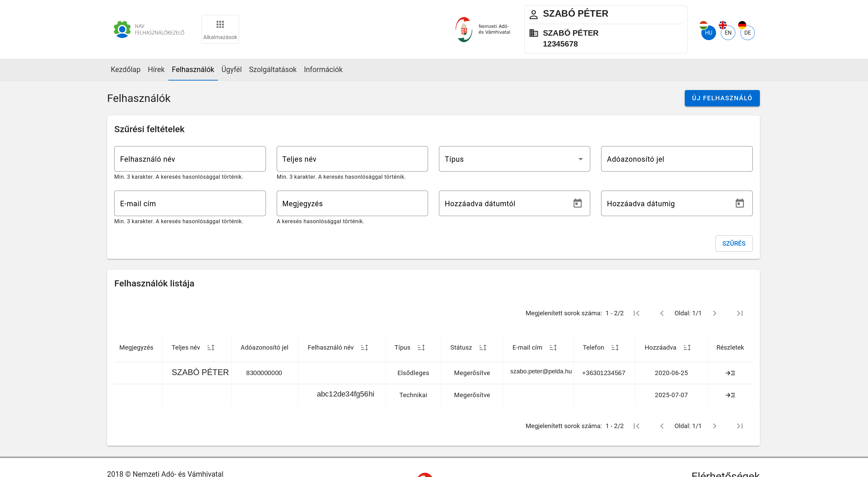The width and height of the screenshot is (868, 477).
Task: Sort table by E-mail cím column
Action: pyautogui.click(x=553, y=348)
